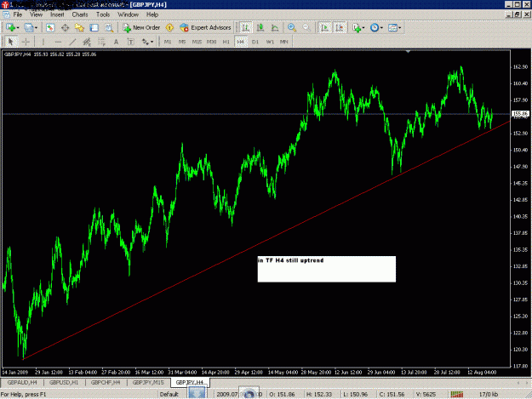
Task: Expand the templates dropdown arrow
Action: 400,28
